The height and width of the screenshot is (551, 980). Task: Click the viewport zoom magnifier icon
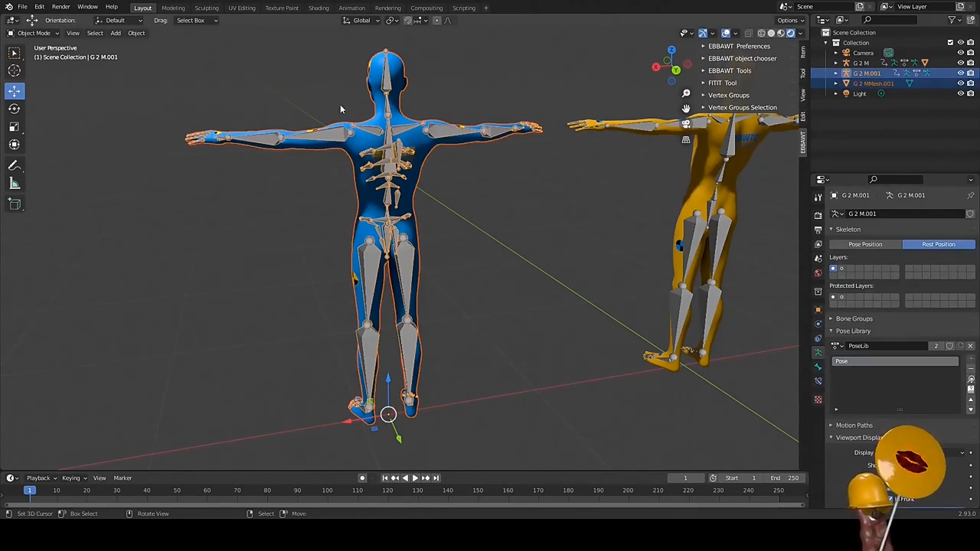[686, 94]
